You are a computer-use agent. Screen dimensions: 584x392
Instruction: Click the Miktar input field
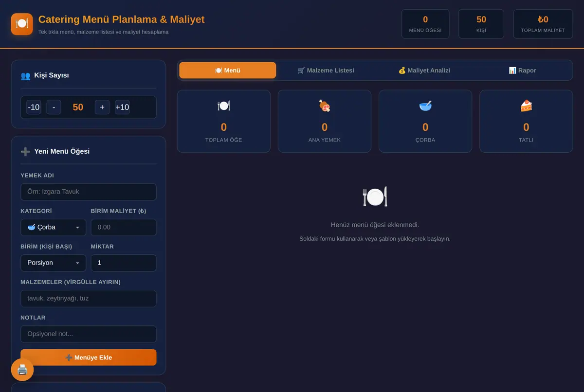click(124, 263)
